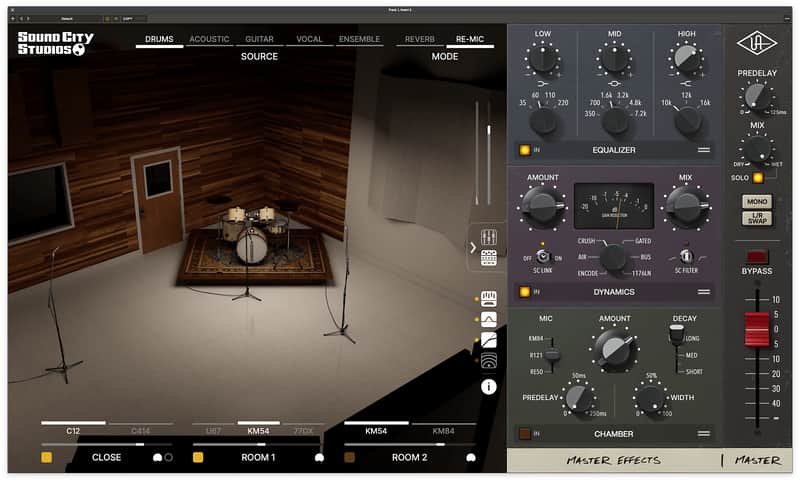Switch to REVERB mode
The width and height of the screenshot is (800, 482).
[x=419, y=39]
